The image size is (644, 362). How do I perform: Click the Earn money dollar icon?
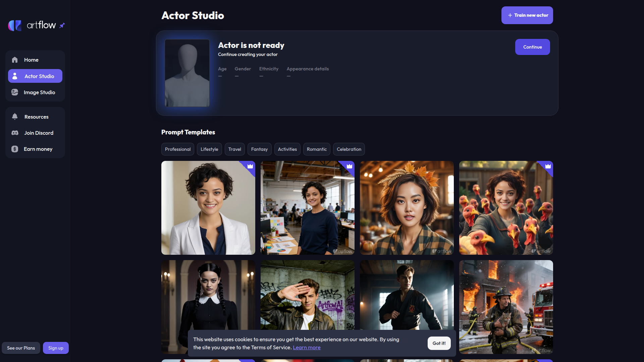[15, 149]
